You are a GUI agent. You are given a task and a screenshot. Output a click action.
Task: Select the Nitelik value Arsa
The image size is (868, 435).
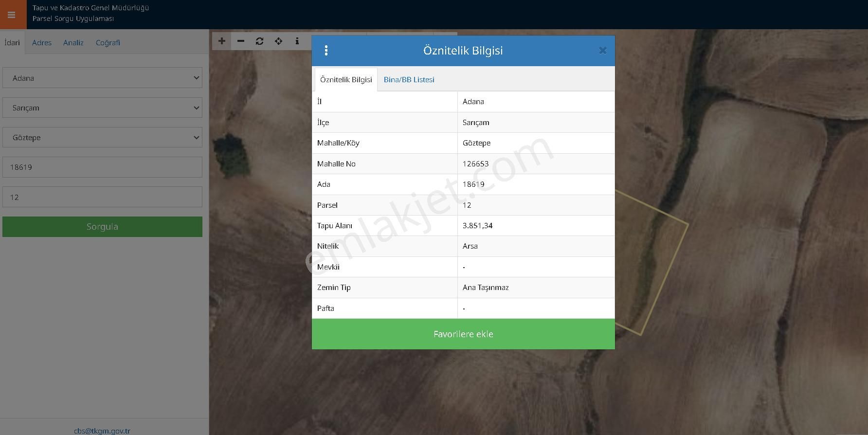470,246
